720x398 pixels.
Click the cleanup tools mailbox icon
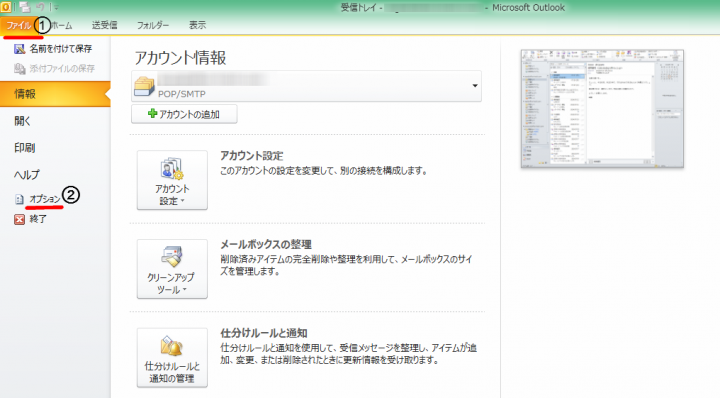pos(172,257)
